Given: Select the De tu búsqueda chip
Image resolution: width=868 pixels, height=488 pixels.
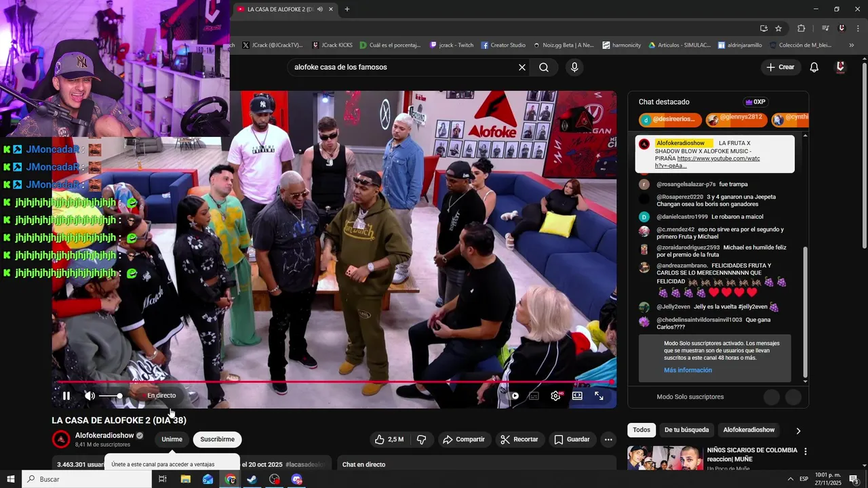Looking at the screenshot, I should tap(686, 430).
